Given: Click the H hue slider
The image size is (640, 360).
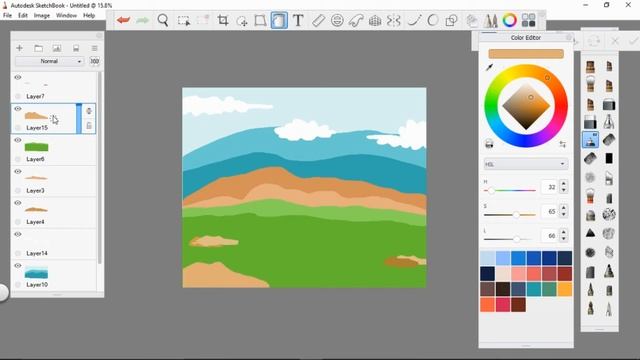Looking at the screenshot, I should (510, 190).
